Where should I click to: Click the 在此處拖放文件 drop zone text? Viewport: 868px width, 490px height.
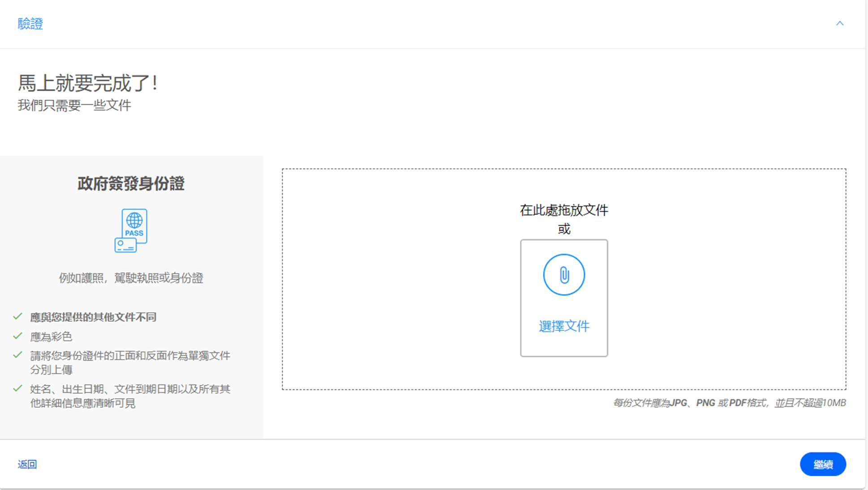[564, 210]
